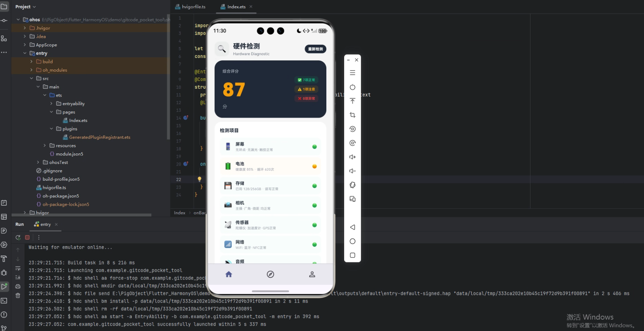Rotate emulator counterclockwise

(352, 129)
